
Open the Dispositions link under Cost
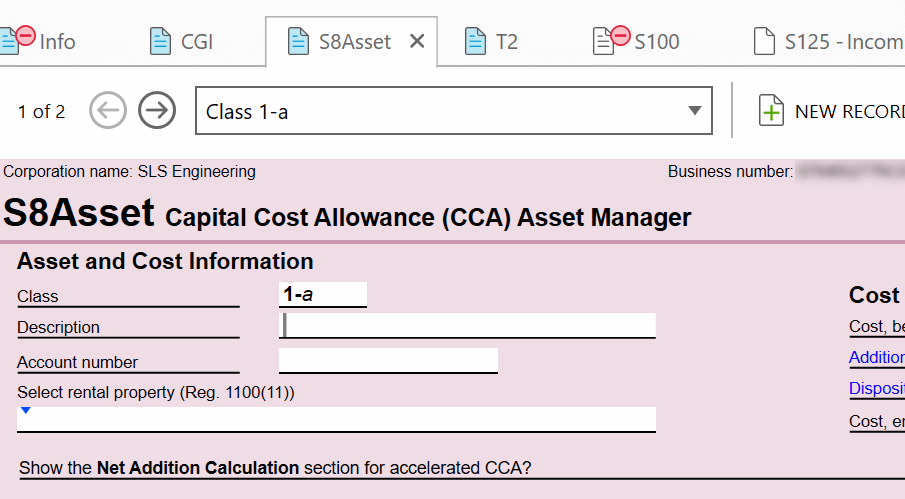[877, 389]
